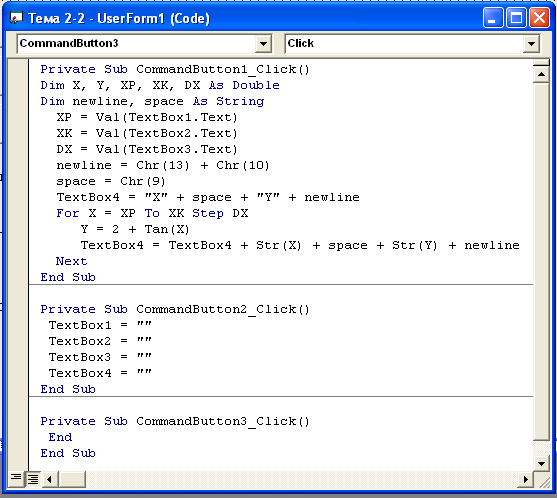Click the horizontal scrollbar left arrow
Image resolution: width=557 pixels, height=498 pixels.
coord(50,479)
